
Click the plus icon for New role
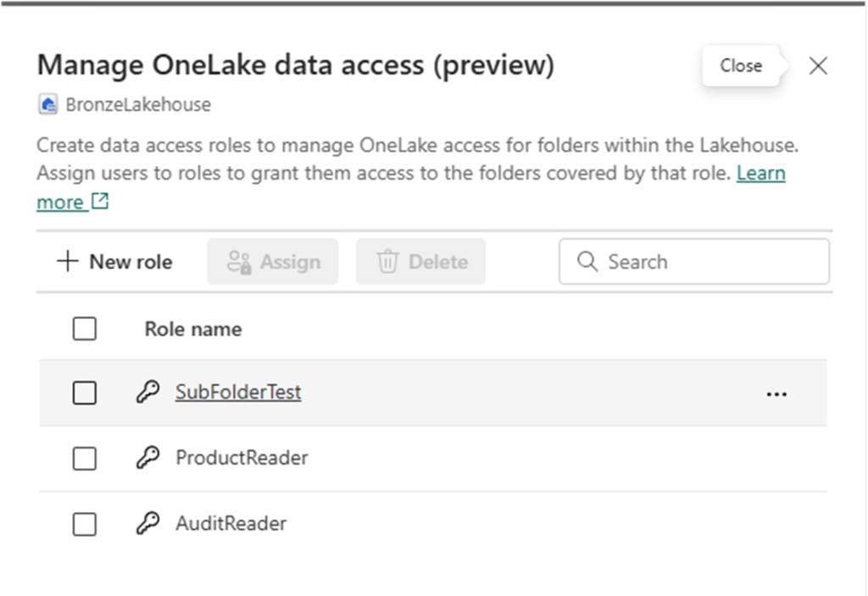68,261
